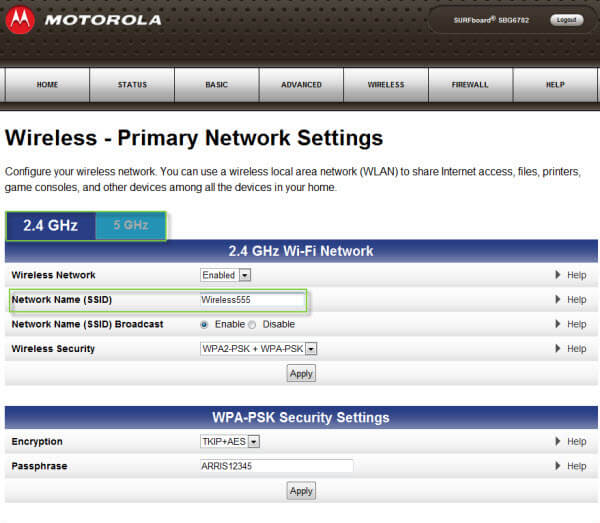
Task: Switch to the 5 GHz tab
Action: pos(130,225)
